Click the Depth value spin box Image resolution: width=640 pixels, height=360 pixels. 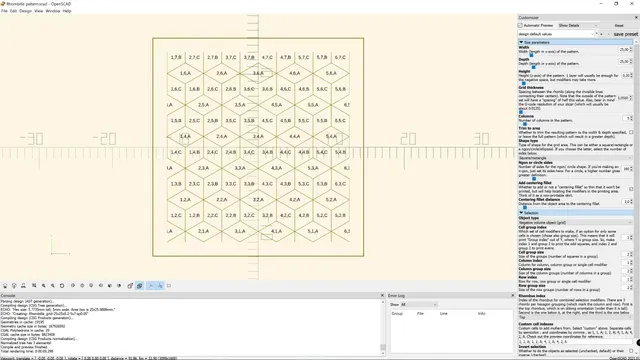[625, 62]
